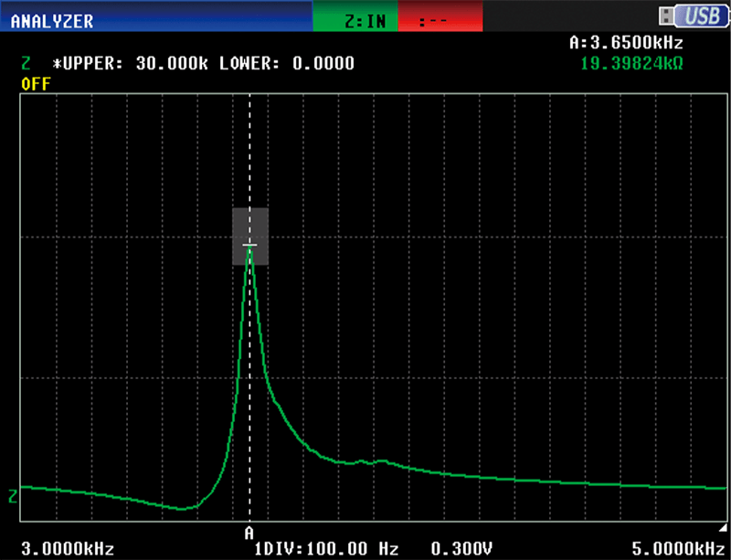Viewport: 731px width, 560px height.
Task: Click the green Z parameter label beside UPPER
Action: (26, 64)
